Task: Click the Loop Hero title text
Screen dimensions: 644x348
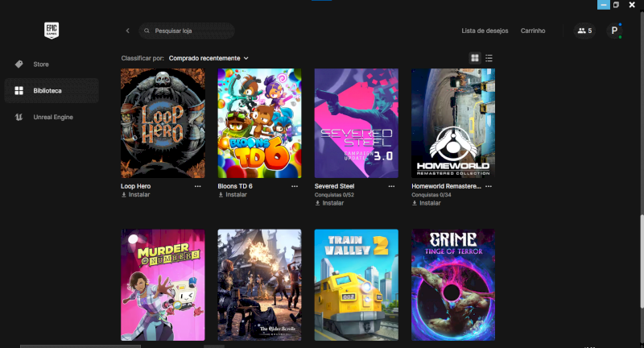Action: 135,186
